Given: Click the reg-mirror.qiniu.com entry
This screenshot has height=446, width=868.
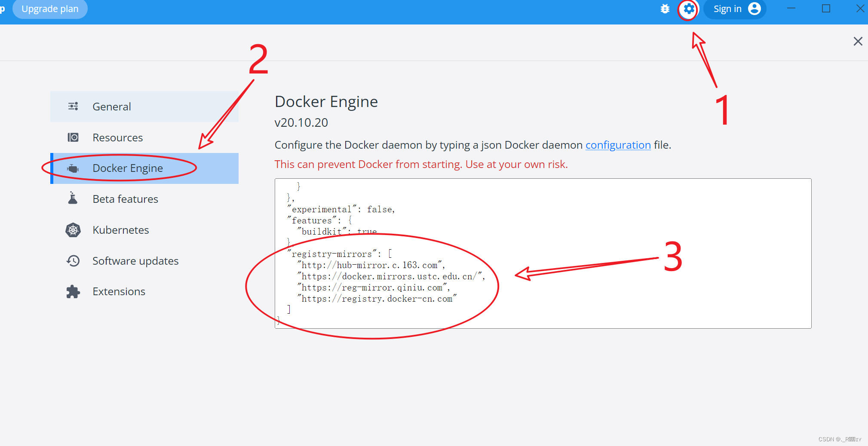Looking at the screenshot, I should 374,287.
